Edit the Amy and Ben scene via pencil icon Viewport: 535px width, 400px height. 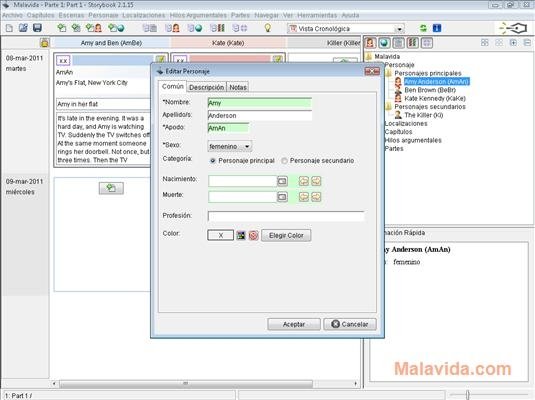(160, 59)
